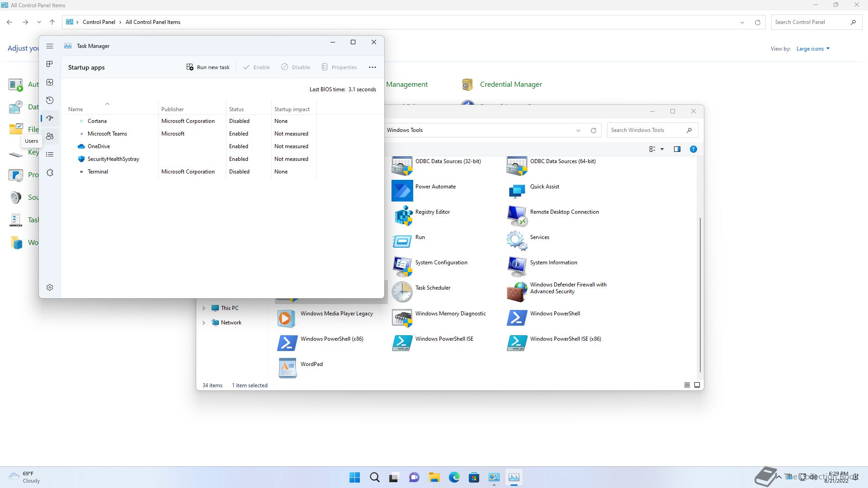Expand This PC tree node
Viewport: 868px width, 488px height.
click(x=203, y=308)
